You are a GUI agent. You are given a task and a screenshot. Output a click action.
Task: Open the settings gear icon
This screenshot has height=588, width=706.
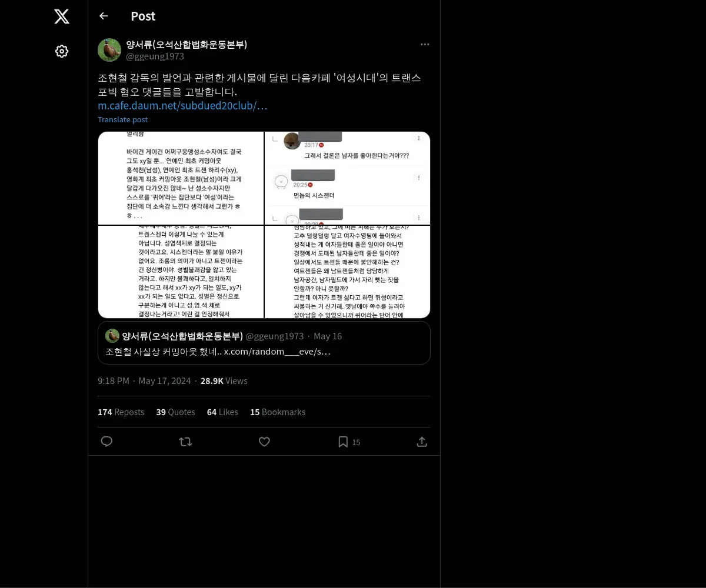pos(62,51)
